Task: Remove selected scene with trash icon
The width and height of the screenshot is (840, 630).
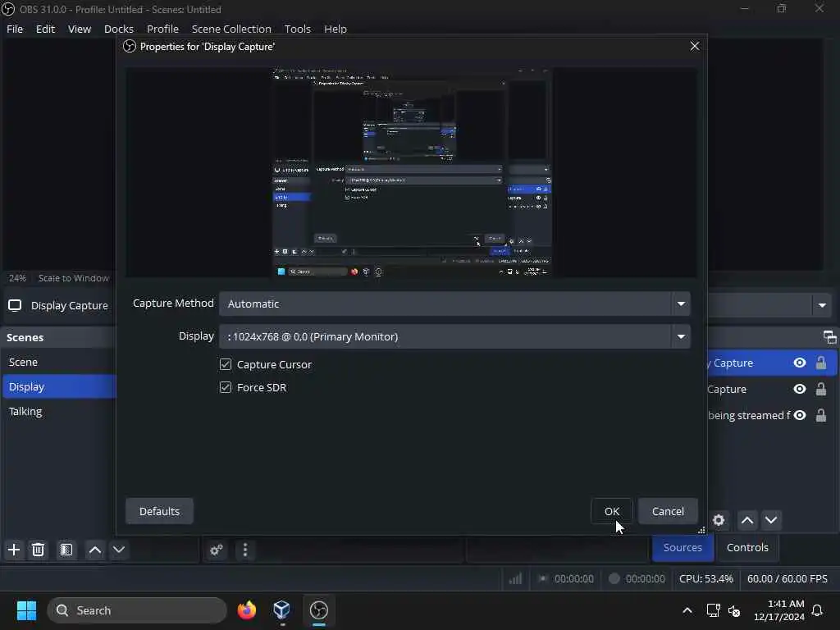Action: [38, 550]
